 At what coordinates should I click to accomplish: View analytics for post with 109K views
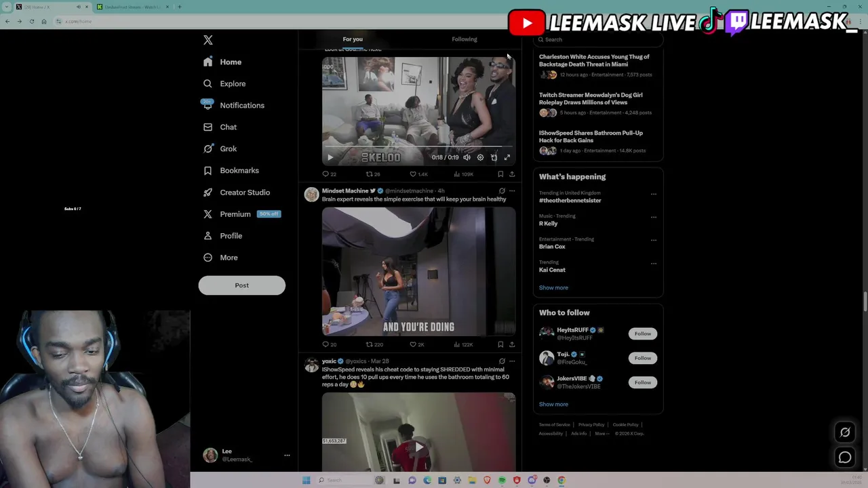tap(463, 174)
